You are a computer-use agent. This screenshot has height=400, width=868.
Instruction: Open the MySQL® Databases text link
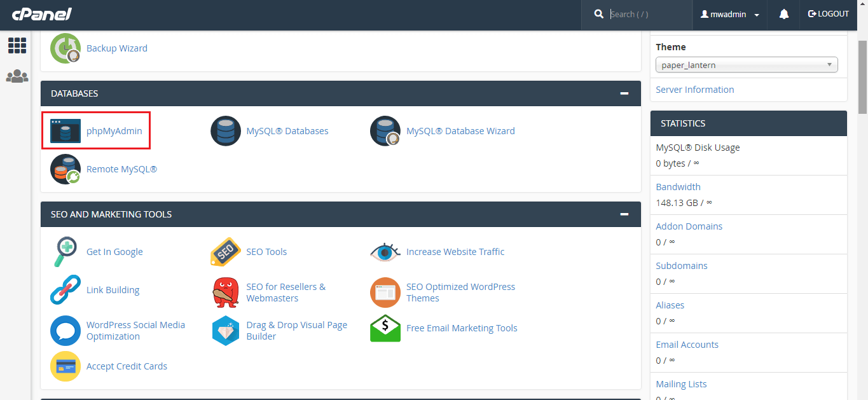[x=287, y=131]
